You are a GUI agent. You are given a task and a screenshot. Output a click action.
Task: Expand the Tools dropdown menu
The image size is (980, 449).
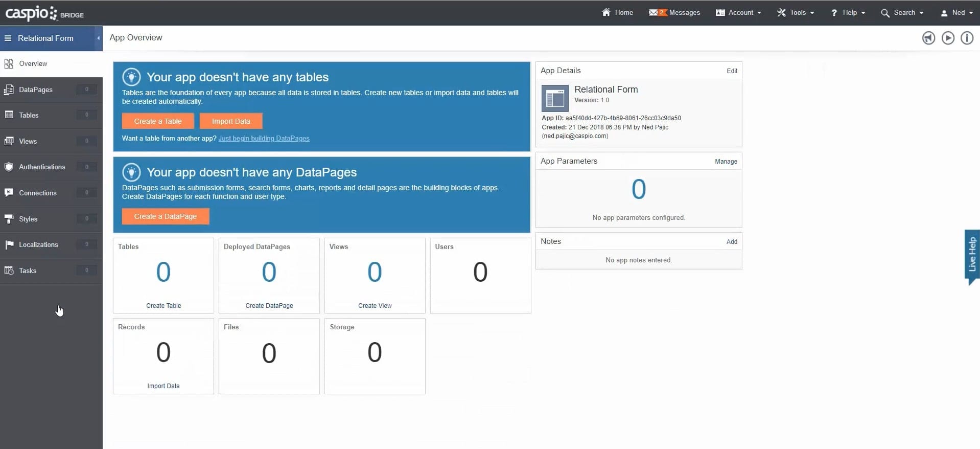click(x=796, y=13)
